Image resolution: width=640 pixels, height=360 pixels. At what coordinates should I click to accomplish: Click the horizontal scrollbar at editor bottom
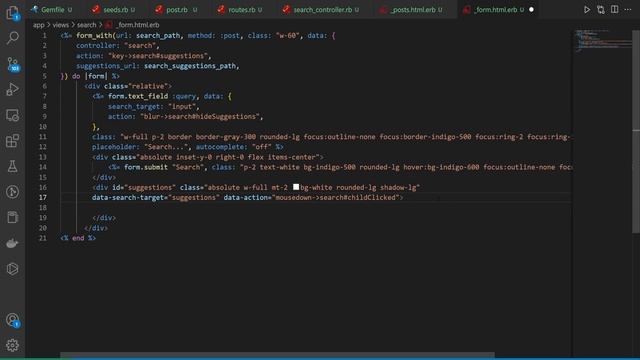278,356
